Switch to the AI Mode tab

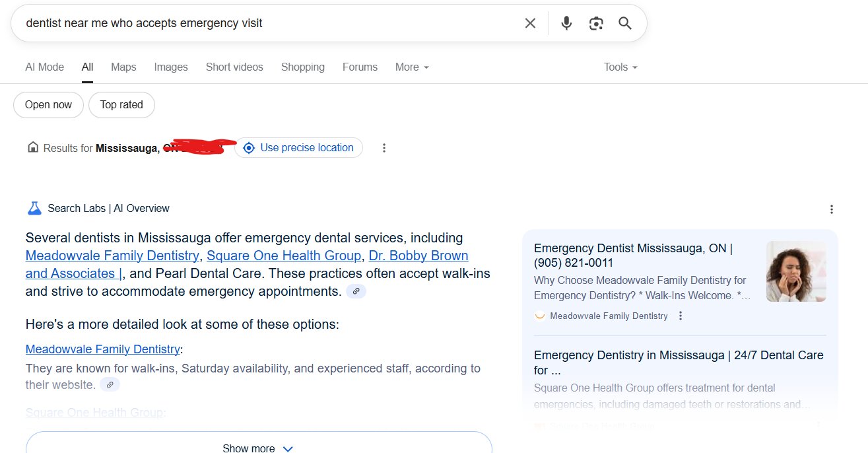[45, 67]
